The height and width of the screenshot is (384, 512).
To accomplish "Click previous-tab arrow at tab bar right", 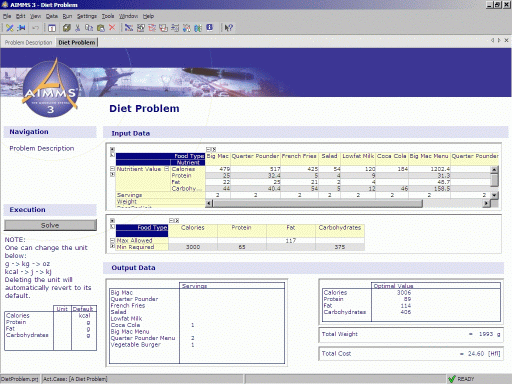I will pyautogui.click(x=492, y=40).
